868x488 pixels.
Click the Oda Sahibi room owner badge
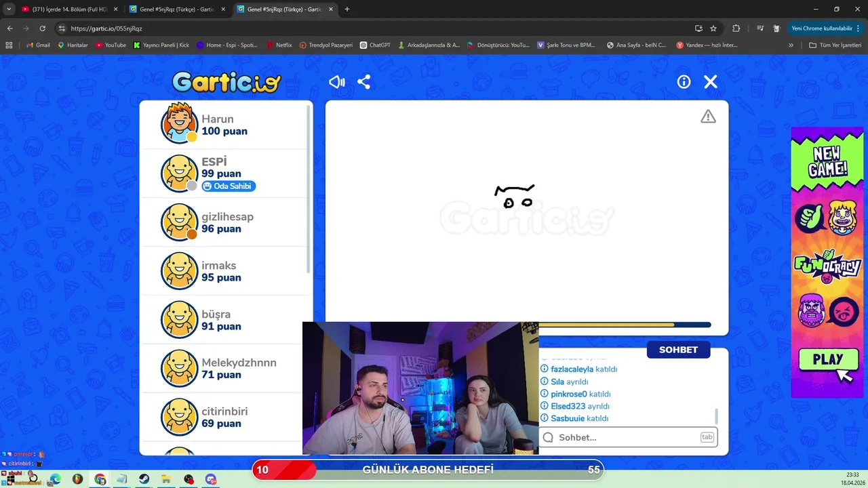[229, 186]
